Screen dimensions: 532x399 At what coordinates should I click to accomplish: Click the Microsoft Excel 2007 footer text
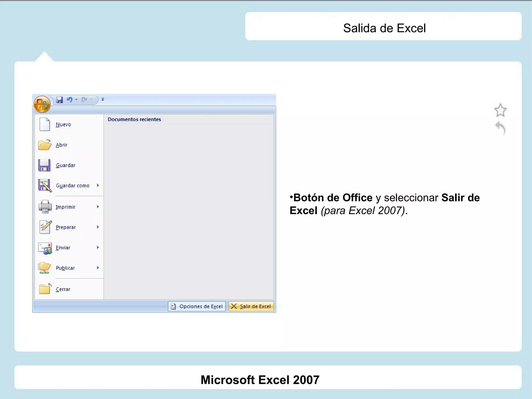pos(260,380)
